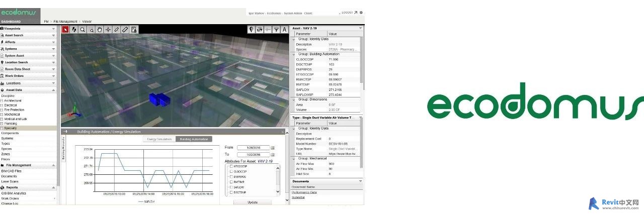Screen dimensions: 644x214
Task: Open GIS BIM Analytics report
Action: pos(14,193)
